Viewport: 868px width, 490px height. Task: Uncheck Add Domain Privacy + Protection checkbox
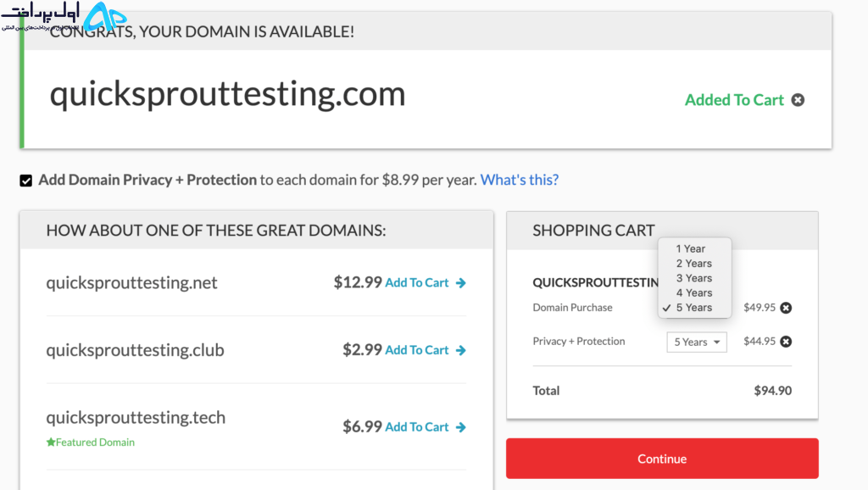[x=26, y=181]
